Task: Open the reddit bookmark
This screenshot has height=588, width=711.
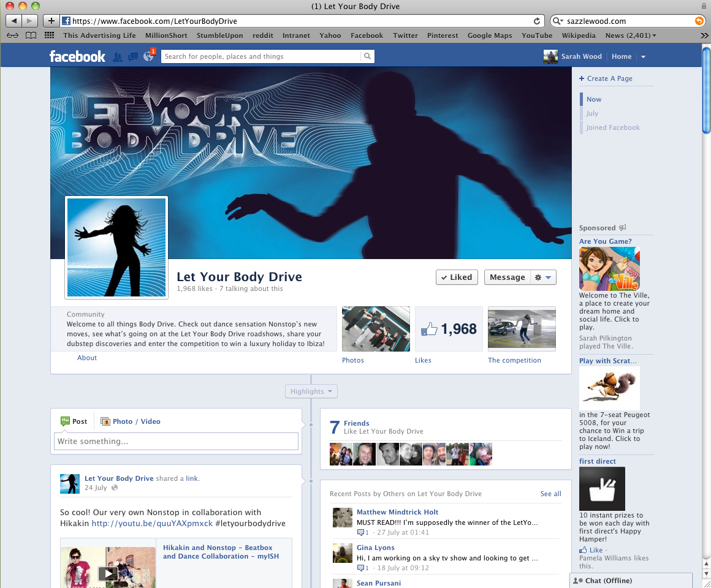Action: click(x=262, y=36)
